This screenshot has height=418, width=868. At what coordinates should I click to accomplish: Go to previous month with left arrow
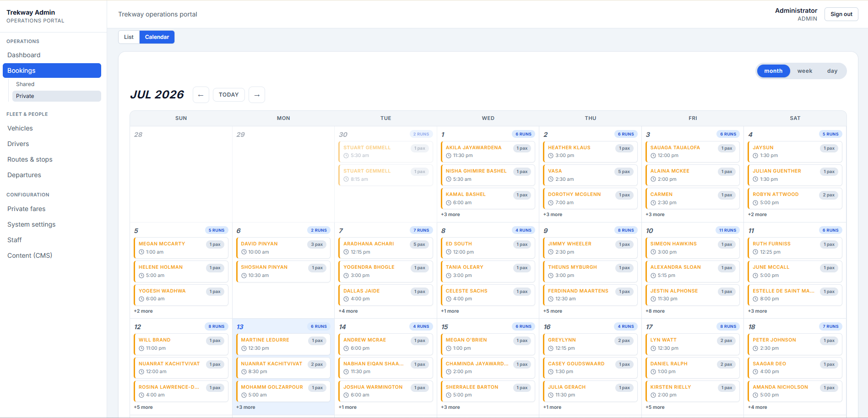click(x=201, y=95)
